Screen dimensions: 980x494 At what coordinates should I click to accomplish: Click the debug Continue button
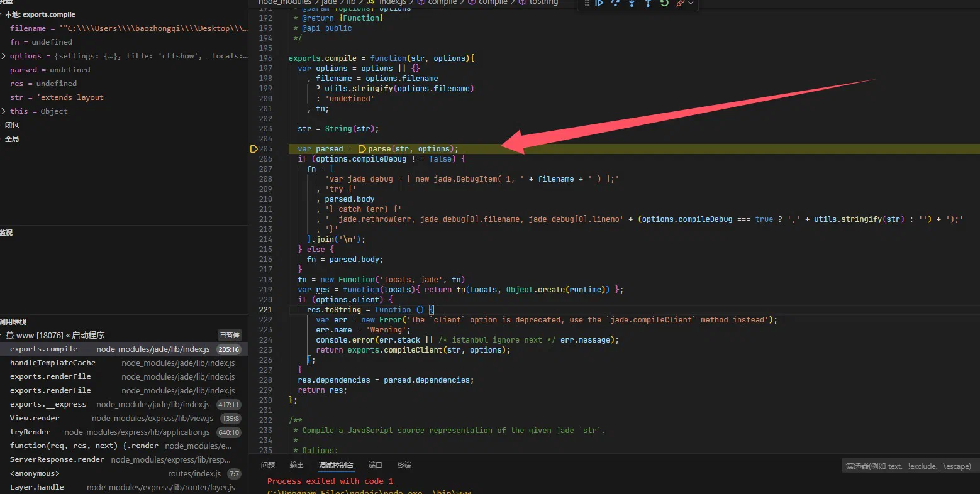599,3
